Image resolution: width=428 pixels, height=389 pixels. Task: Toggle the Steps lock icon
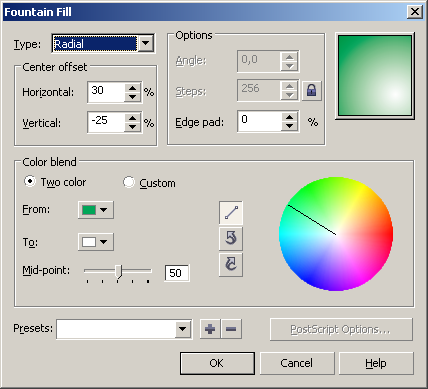[311, 90]
